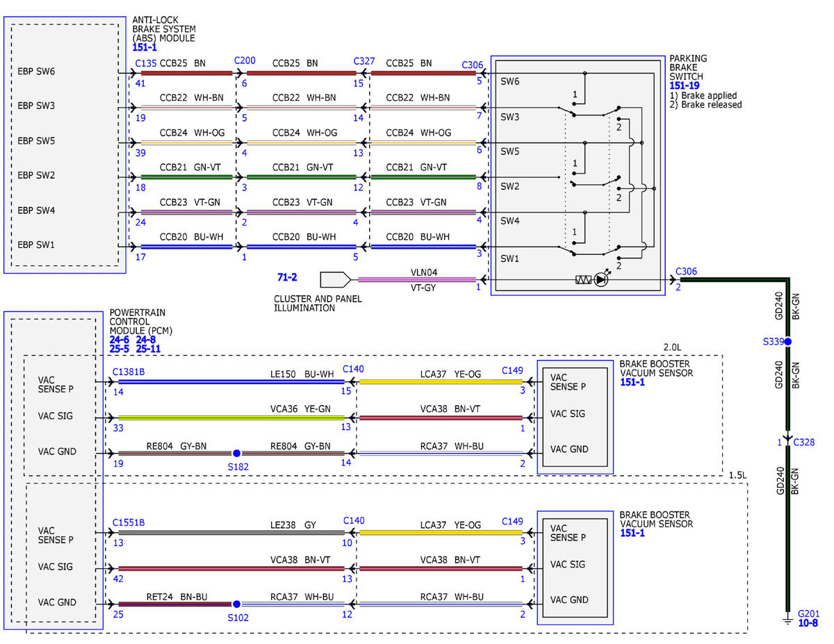
Task: Select connector label C135
Action: click(x=146, y=63)
